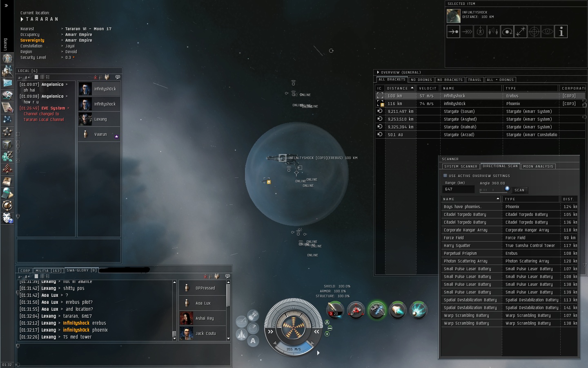Click Approach in Selected Item panel

click(x=453, y=31)
